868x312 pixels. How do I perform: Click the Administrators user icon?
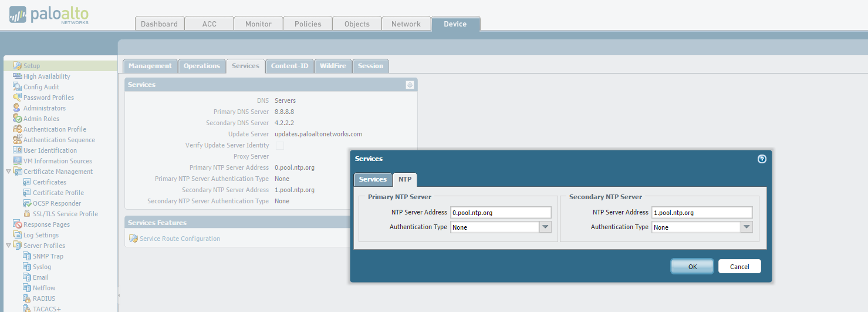coord(18,108)
